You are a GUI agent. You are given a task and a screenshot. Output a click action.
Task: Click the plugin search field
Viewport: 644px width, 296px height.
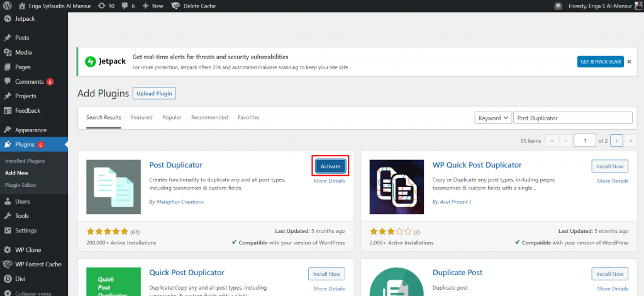(572, 118)
